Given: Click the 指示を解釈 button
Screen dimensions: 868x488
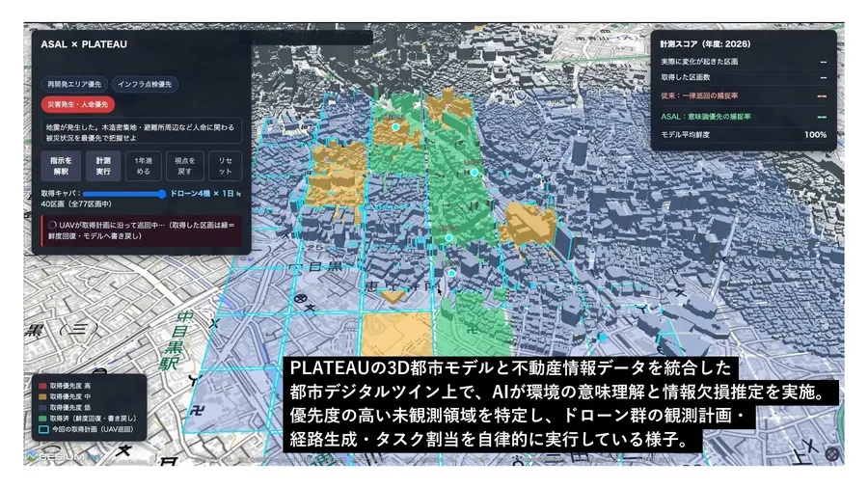Looking at the screenshot, I should [61, 166].
